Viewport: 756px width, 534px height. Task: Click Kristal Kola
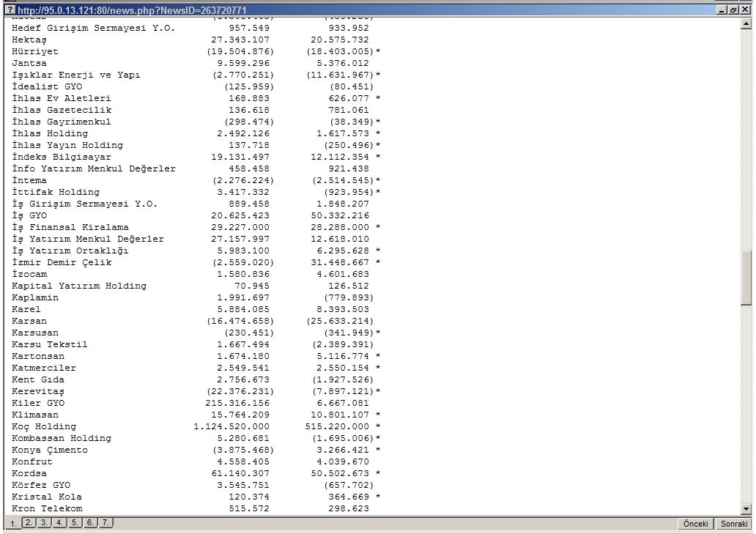pos(47,497)
